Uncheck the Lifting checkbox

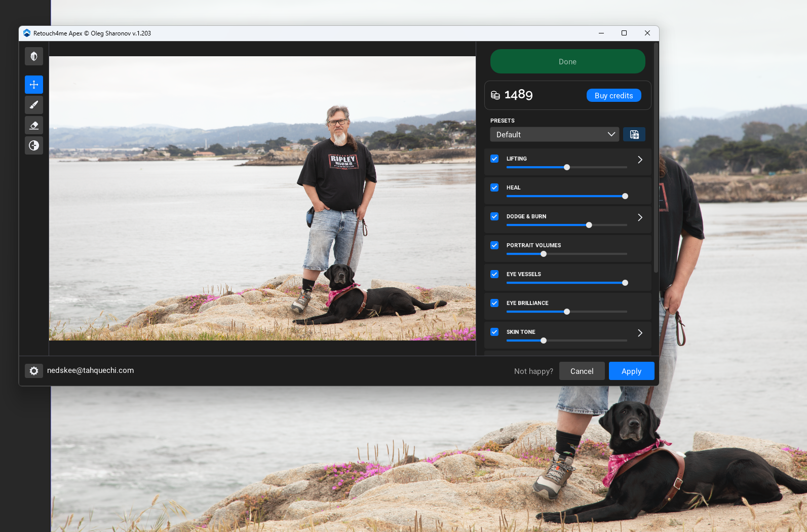pos(494,159)
